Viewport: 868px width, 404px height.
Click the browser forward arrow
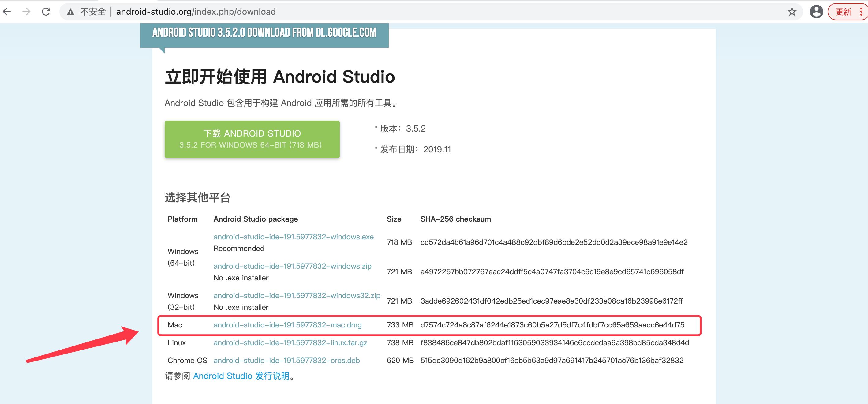[26, 12]
